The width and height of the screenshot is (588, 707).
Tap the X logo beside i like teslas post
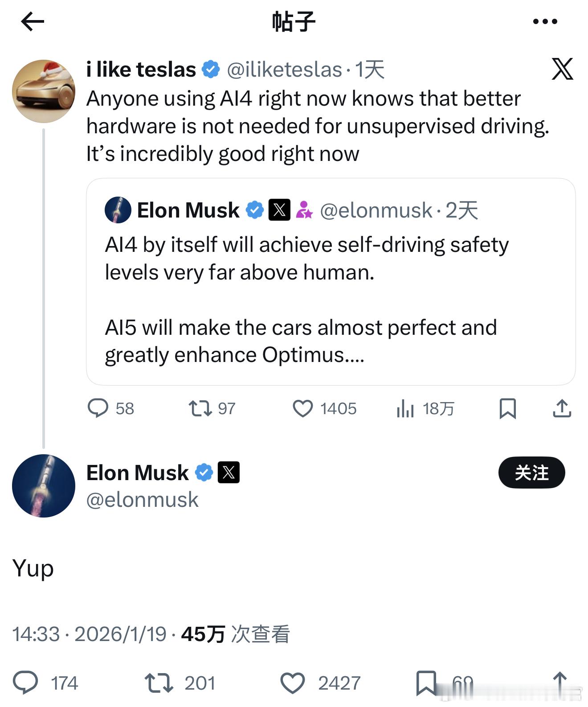pos(562,69)
